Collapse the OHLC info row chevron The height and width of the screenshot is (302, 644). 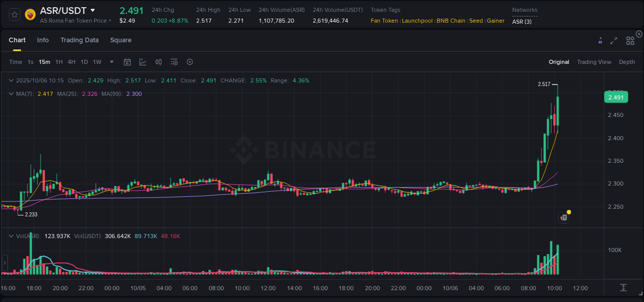point(11,80)
